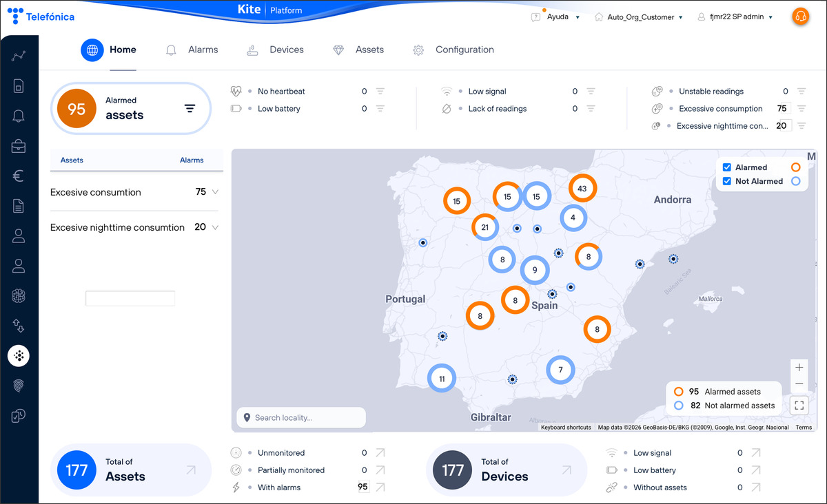Uncheck the Not Alarmed map checkbox
This screenshot has height=504, width=827.
tap(727, 181)
